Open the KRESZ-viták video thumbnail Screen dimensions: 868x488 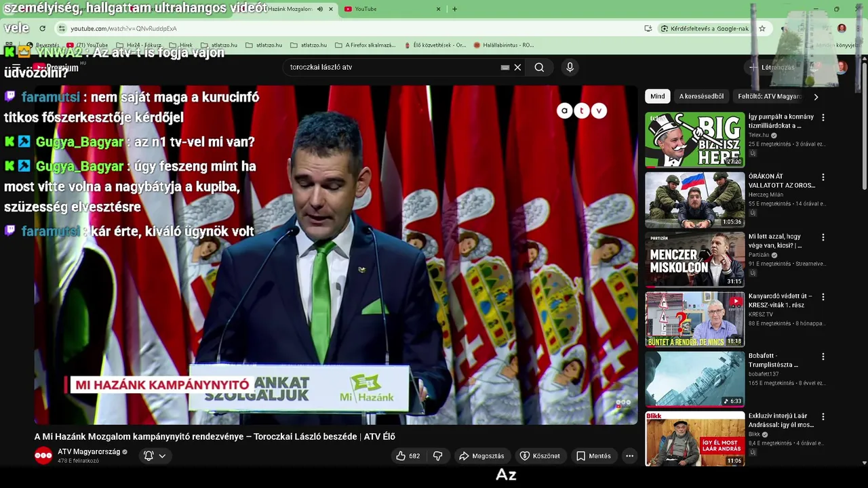point(694,319)
